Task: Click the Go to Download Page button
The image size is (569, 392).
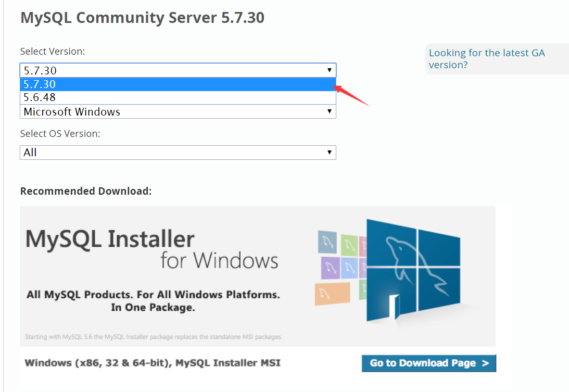Action: [x=429, y=363]
